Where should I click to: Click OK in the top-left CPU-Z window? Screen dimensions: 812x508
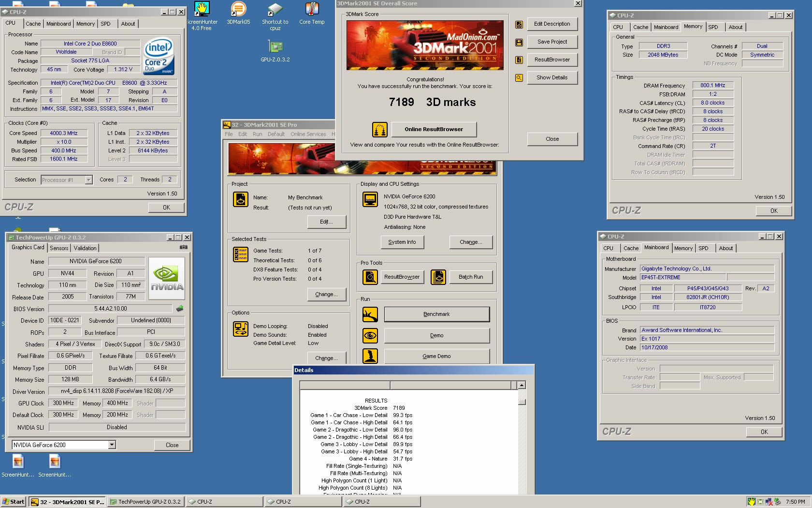(x=166, y=208)
